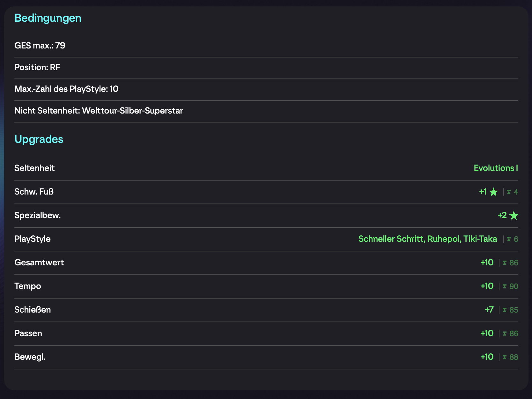
Task: Click the green star in Spezialbew. row
Action: 514,216
